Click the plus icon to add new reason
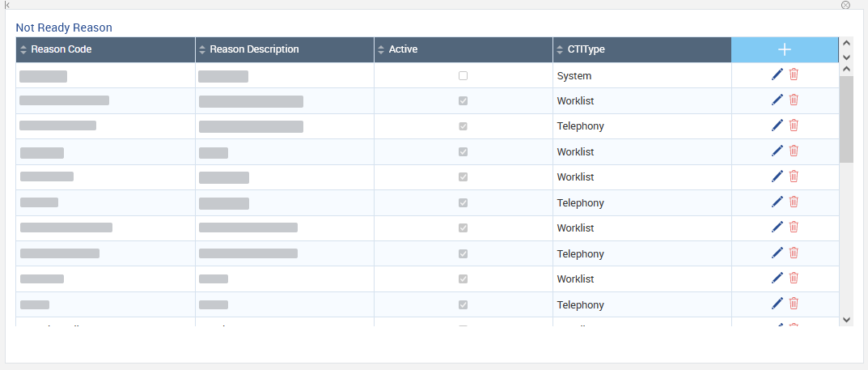 coord(784,49)
